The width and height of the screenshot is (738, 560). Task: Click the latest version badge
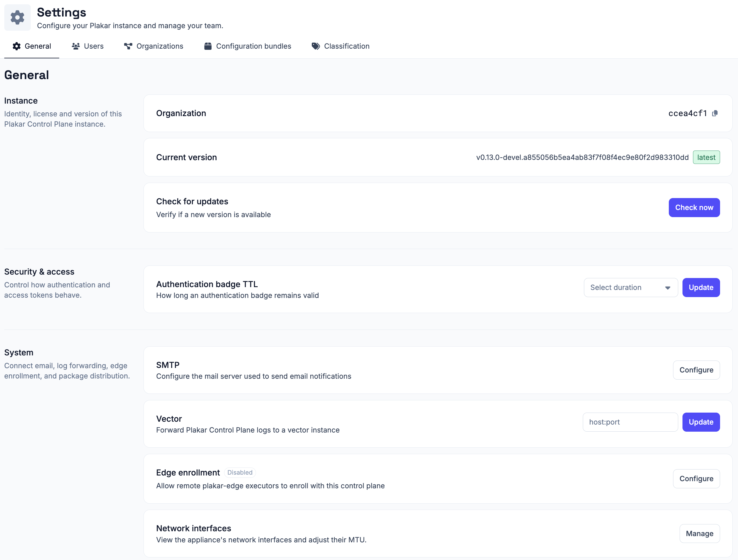pyautogui.click(x=706, y=157)
